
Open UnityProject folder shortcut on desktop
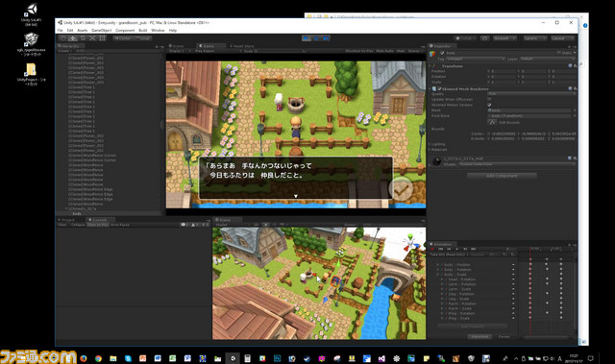coord(31,74)
